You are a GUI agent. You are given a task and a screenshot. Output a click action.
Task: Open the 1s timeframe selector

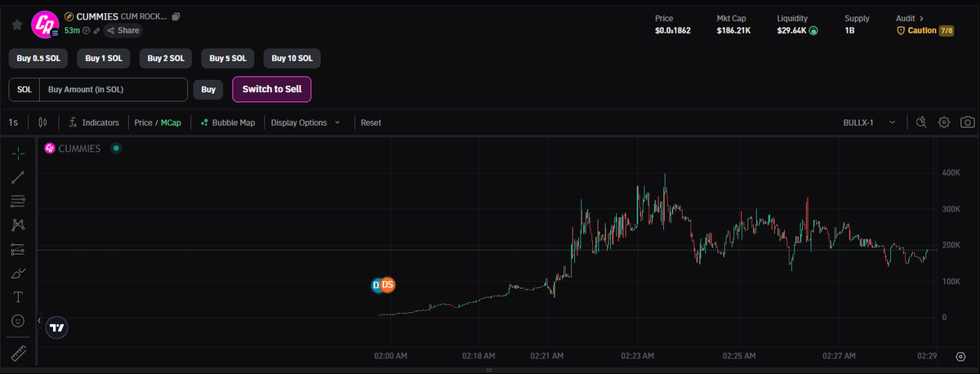pos(13,122)
